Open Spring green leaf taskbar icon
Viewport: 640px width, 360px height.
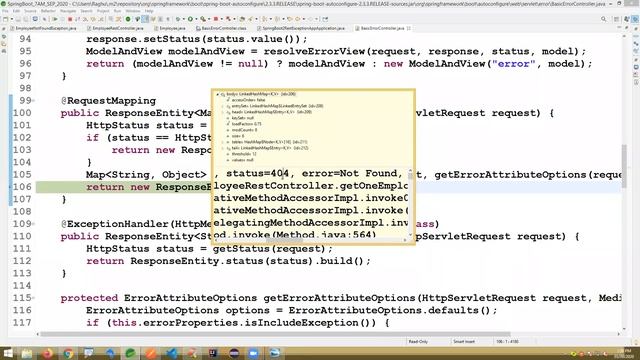tap(130, 353)
